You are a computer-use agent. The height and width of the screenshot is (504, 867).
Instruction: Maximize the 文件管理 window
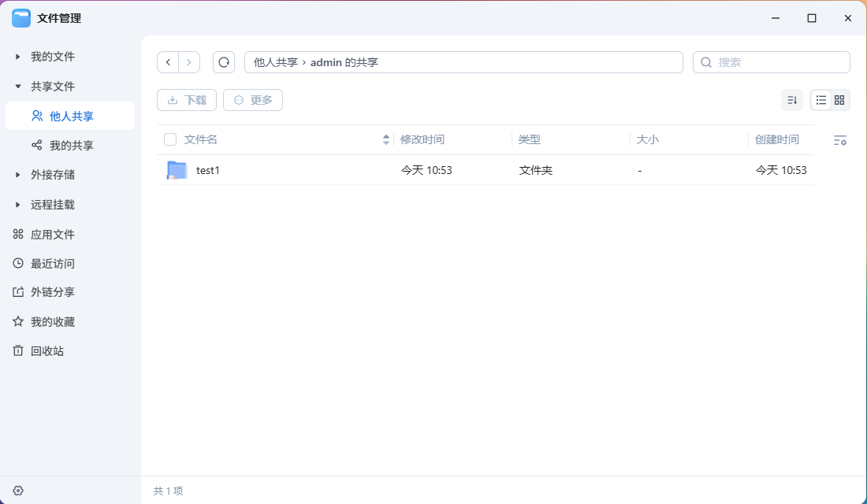tap(812, 18)
